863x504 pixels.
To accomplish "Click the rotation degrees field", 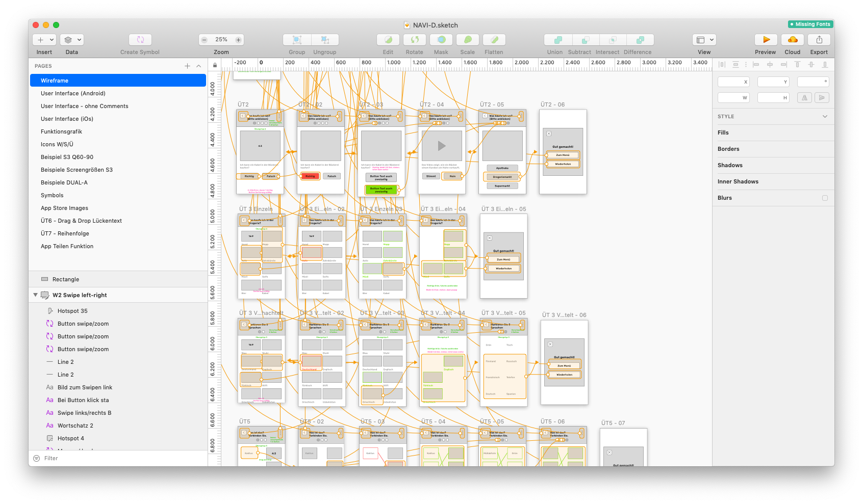I will point(813,82).
